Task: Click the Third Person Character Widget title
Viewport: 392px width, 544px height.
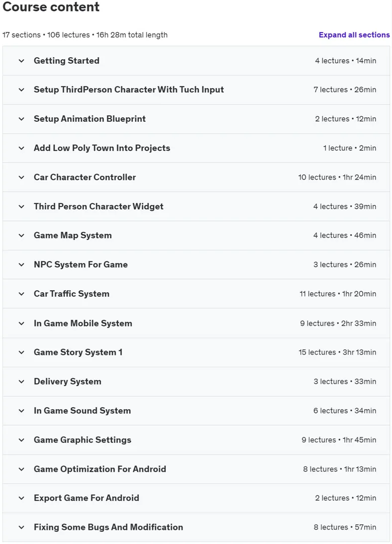Action: [x=99, y=207]
